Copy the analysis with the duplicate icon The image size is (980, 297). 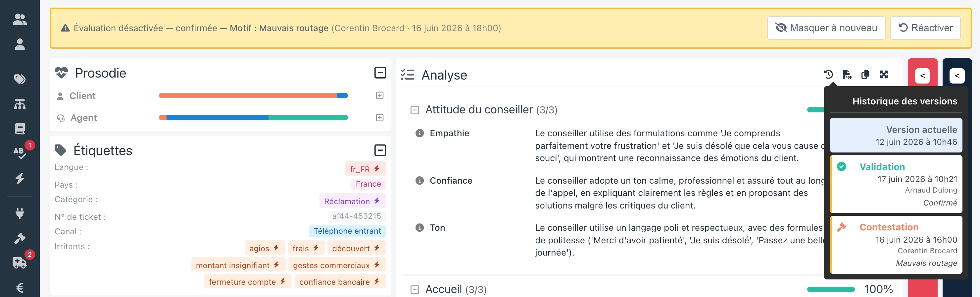(x=865, y=74)
